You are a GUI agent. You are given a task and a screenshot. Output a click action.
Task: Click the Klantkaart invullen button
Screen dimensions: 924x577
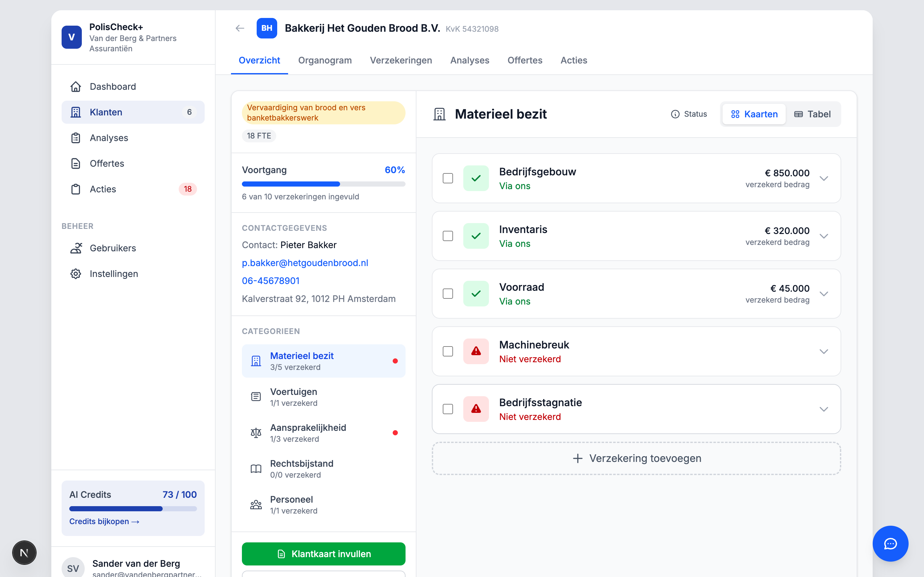click(323, 554)
